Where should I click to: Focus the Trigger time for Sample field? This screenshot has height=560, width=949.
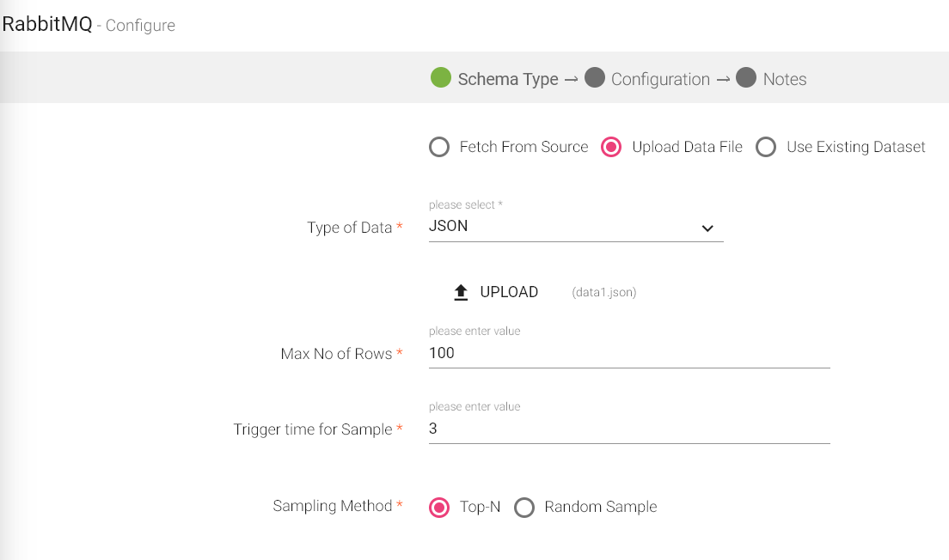[628, 429]
